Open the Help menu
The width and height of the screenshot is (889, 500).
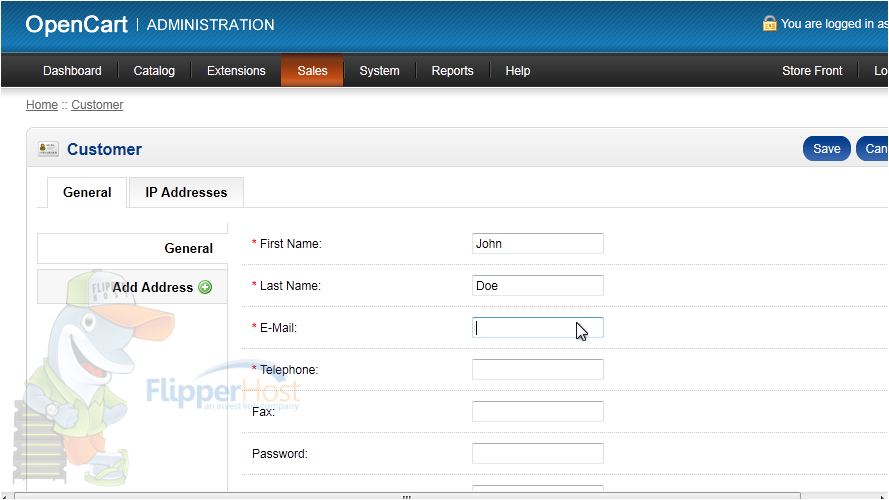coord(518,71)
